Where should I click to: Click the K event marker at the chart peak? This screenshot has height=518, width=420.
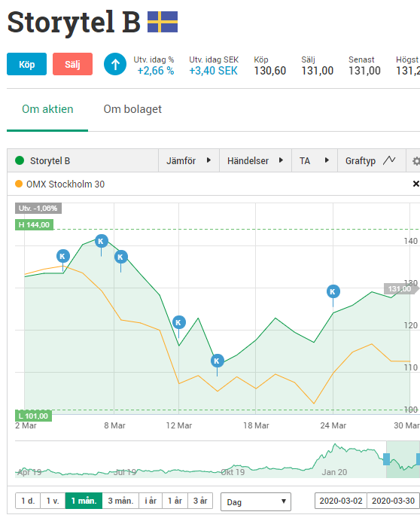coord(102,241)
